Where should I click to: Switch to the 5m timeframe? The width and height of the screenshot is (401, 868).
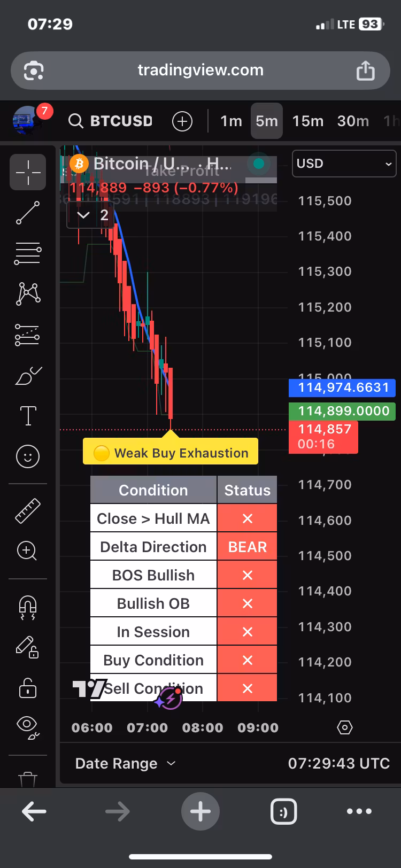267,121
